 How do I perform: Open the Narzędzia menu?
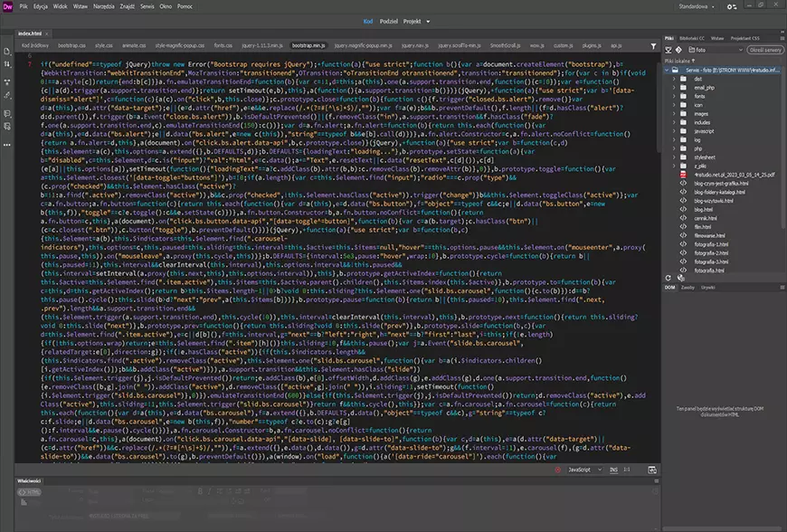coord(104,6)
